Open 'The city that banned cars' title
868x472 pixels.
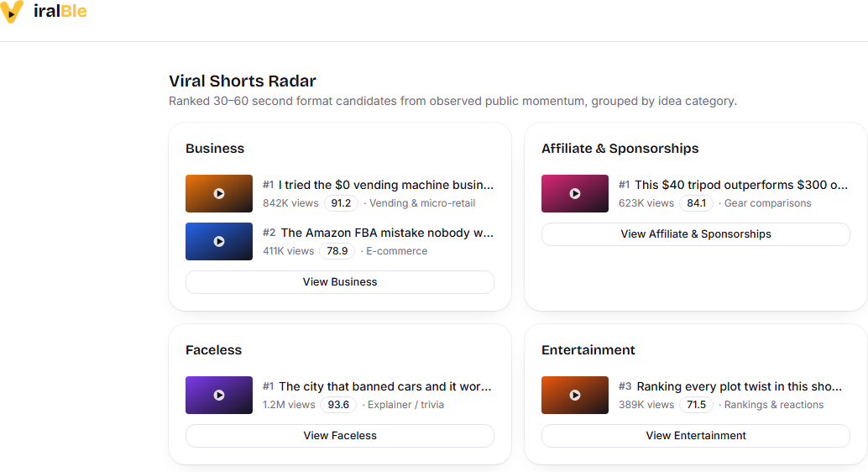point(385,386)
